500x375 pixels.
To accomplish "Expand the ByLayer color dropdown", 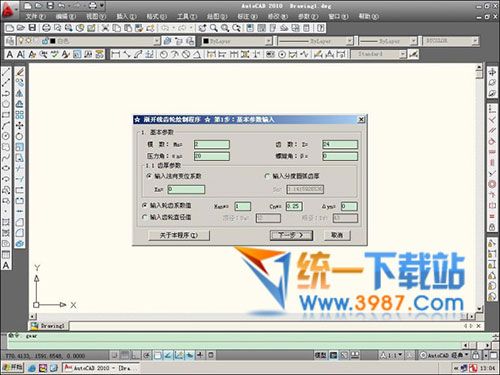I will point(269,41).
